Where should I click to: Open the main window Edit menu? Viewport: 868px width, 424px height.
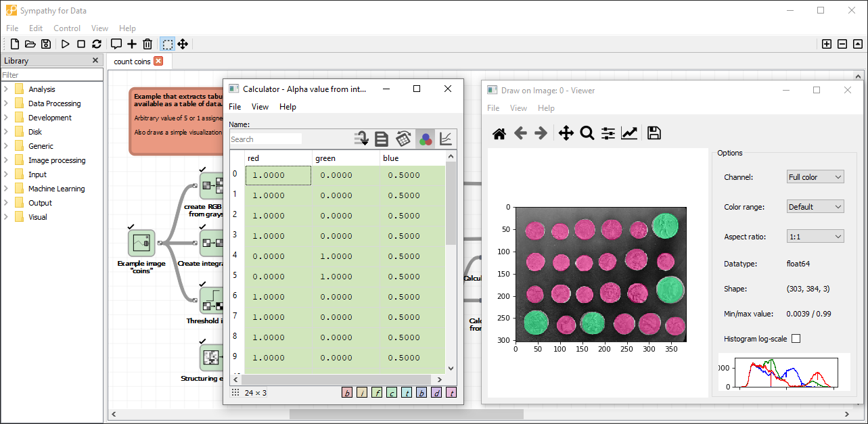[x=36, y=28]
